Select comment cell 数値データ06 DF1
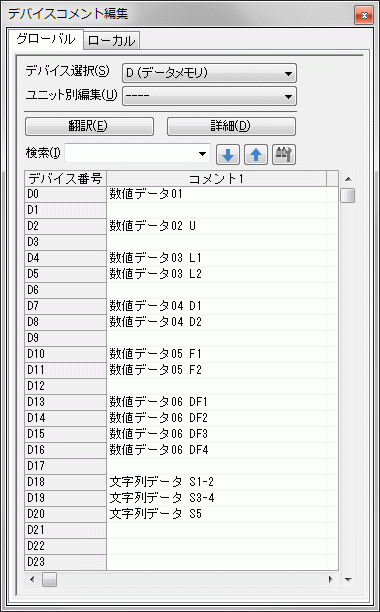 tap(217, 402)
